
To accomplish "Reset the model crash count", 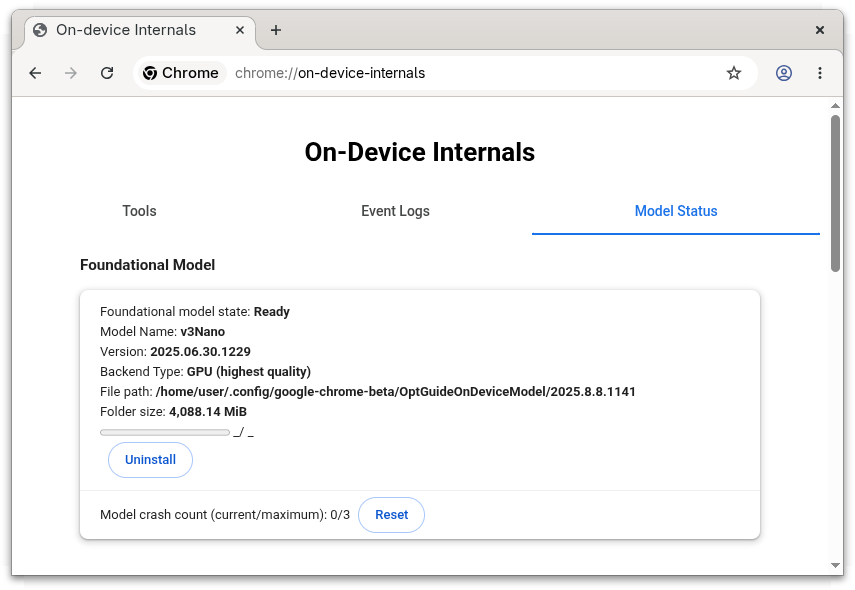I will pos(392,515).
